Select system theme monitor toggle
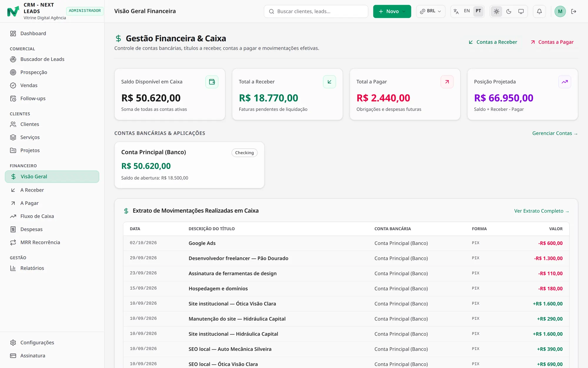This screenshot has height=368, width=588. coord(521,11)
